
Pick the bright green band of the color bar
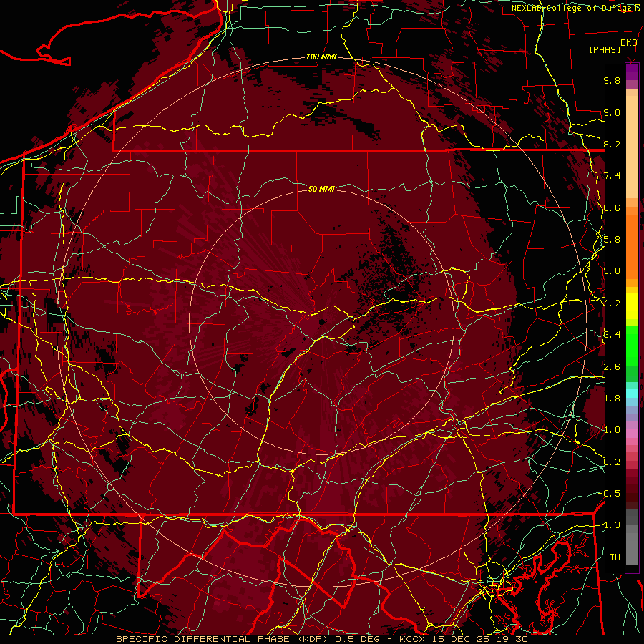click(x=632, y=345)
